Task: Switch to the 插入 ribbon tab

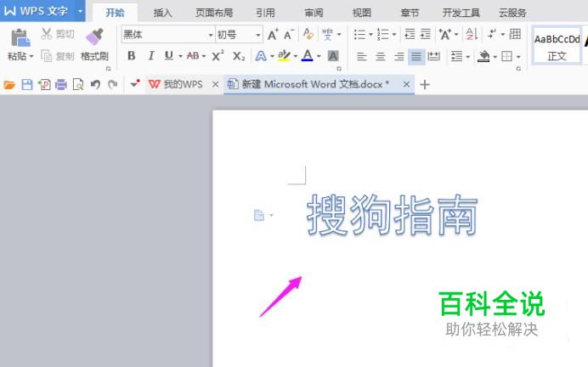Action: 163,13
